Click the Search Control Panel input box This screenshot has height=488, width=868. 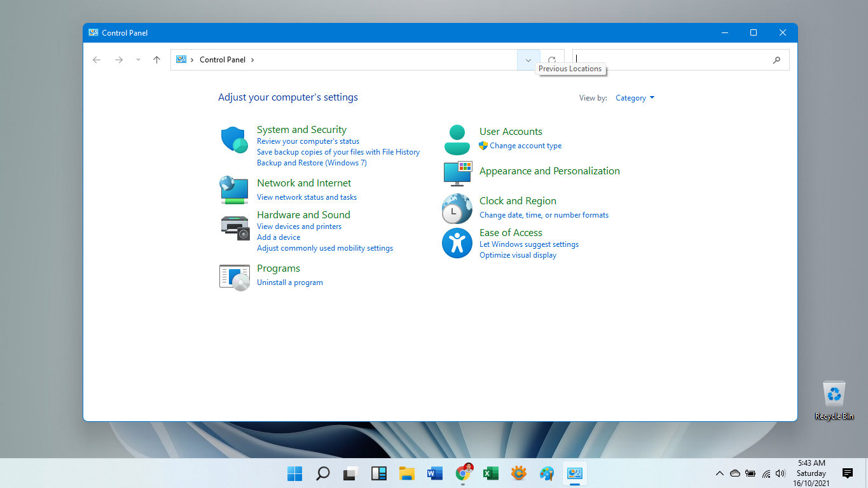671,60
